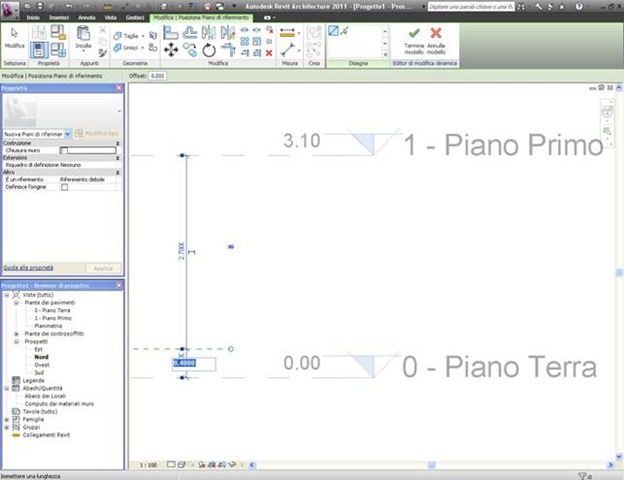This screenshot has width=624, height=480.
Task: Expand the Famiglie tree node
Action: tap(6, 419)
